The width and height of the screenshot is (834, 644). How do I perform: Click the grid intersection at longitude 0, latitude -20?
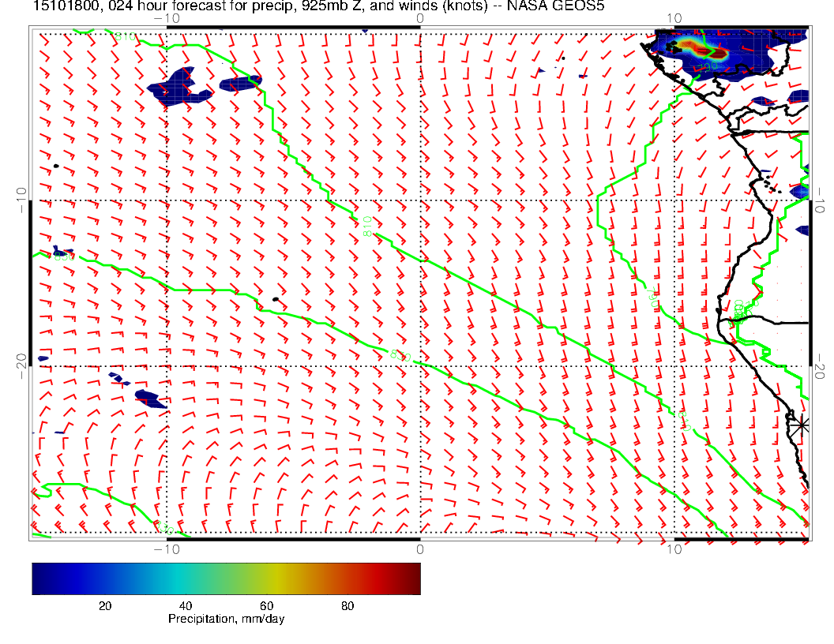tap(420, 365)
